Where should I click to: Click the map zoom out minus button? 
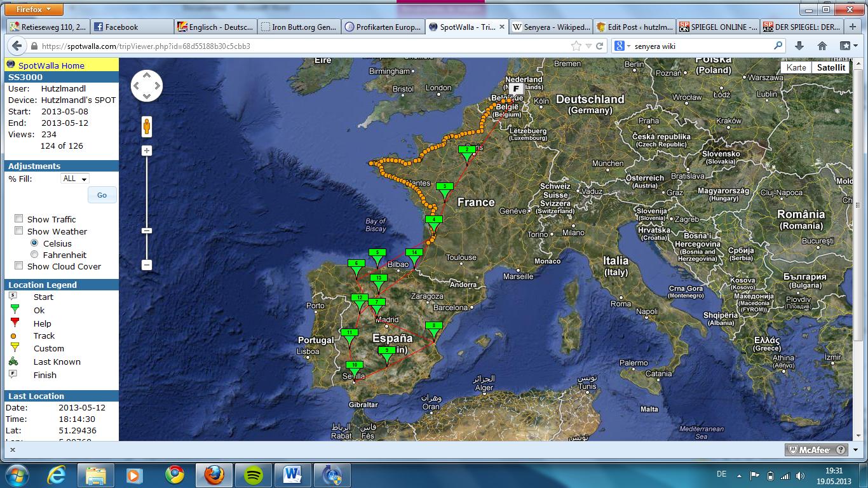[x=147, y=264]
